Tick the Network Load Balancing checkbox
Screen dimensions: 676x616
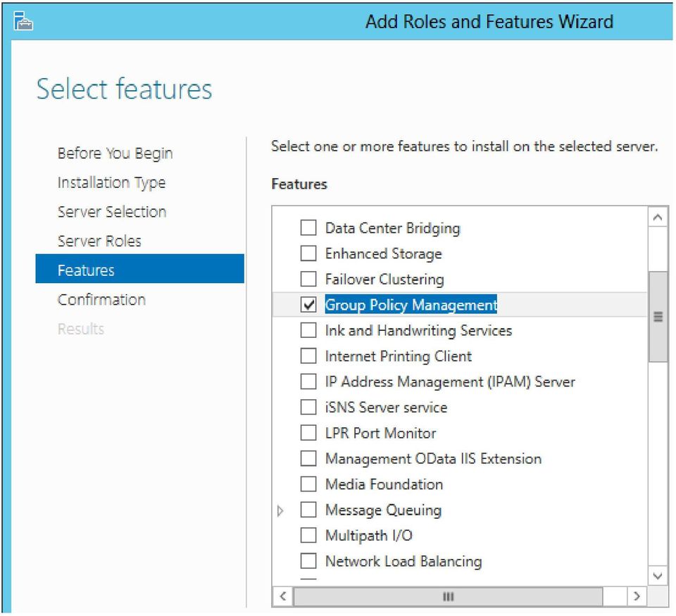[308, 561]
